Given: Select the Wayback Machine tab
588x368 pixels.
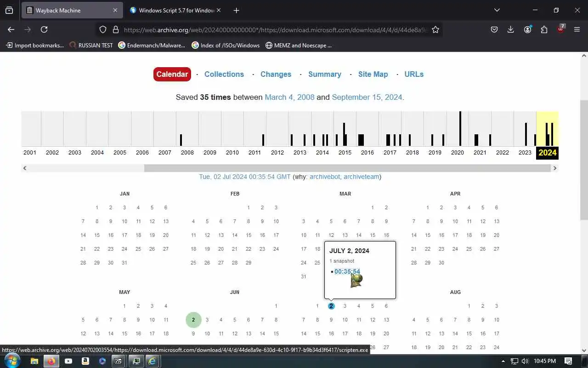Looking at the screenshot, I should coord(72,10).
